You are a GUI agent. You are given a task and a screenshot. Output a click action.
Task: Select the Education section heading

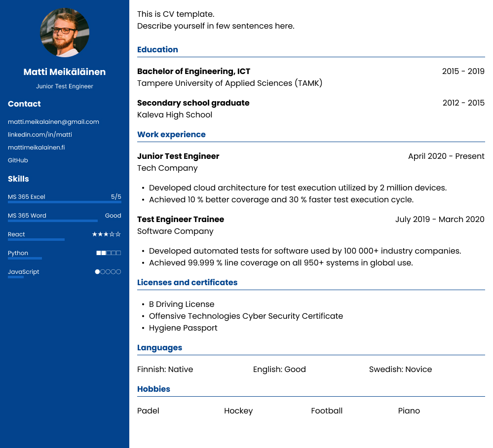[x=157, y=49]
